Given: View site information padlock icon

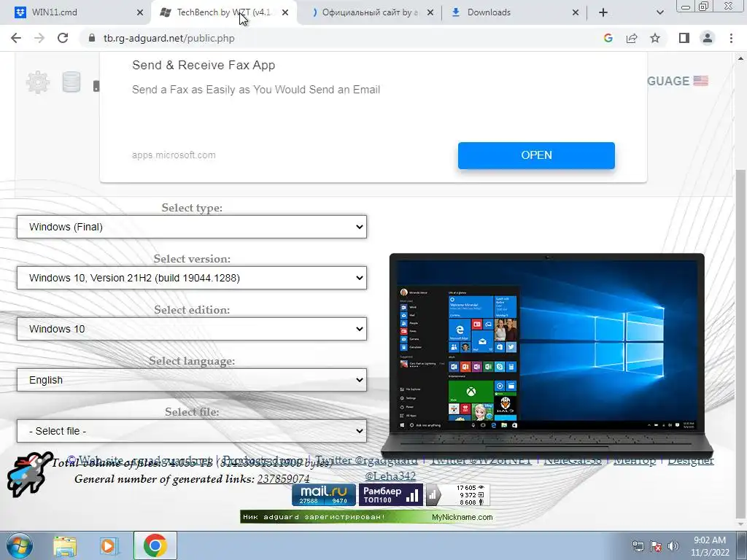Looking at the screenshot, I should 92,38.
